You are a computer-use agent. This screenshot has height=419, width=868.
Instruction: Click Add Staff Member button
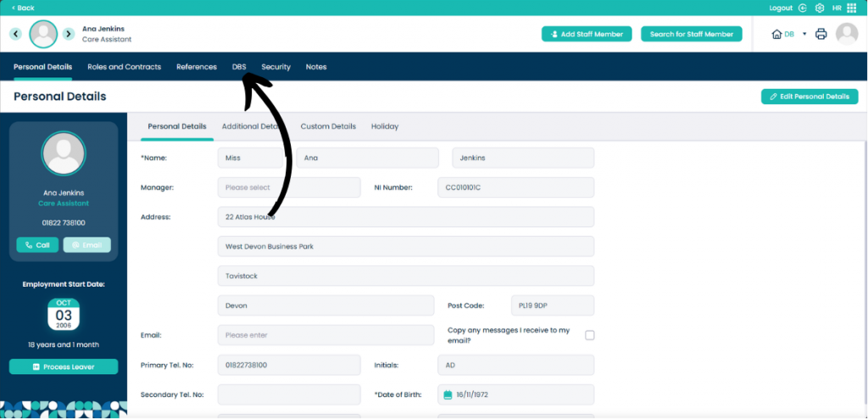click(587, 34)
